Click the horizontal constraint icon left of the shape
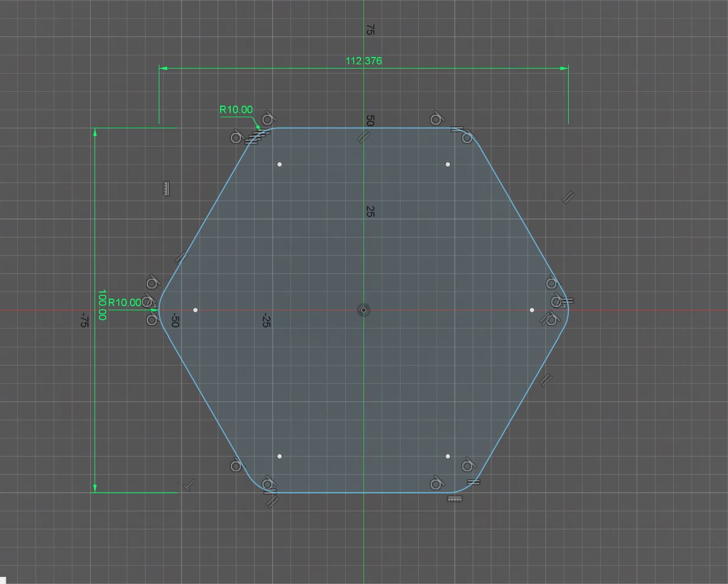This screenshot has width=728, height=584. [166, 189]
